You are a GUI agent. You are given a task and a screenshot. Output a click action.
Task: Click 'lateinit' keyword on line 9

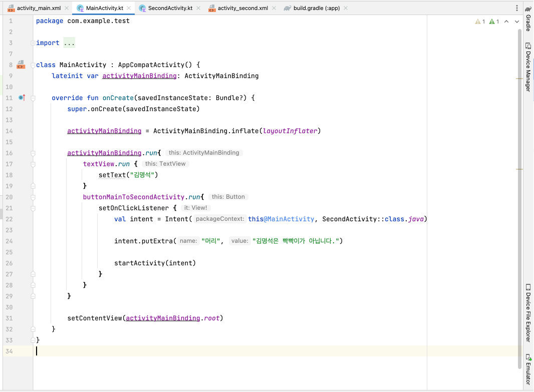click(x=67, y=76)
